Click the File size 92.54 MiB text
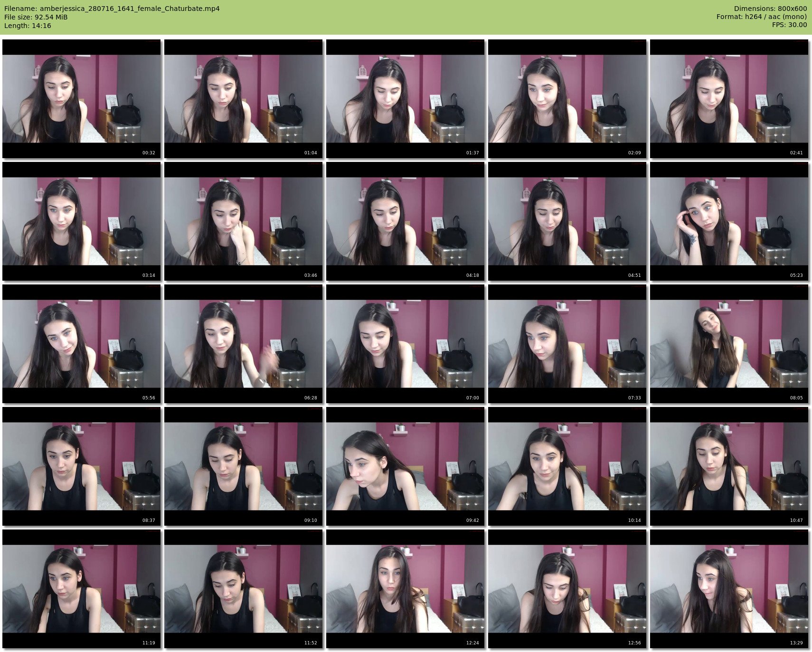This screenshot has width=812, height=652. (x=36, y=17)
